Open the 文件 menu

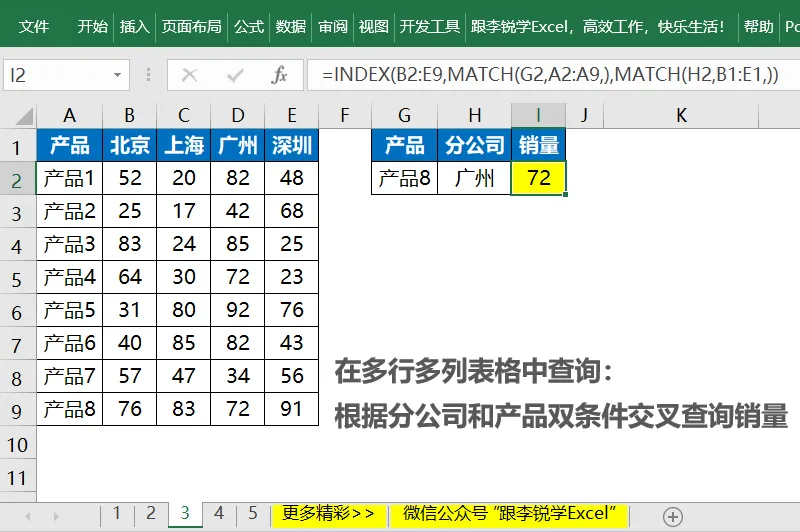(34, 26)
